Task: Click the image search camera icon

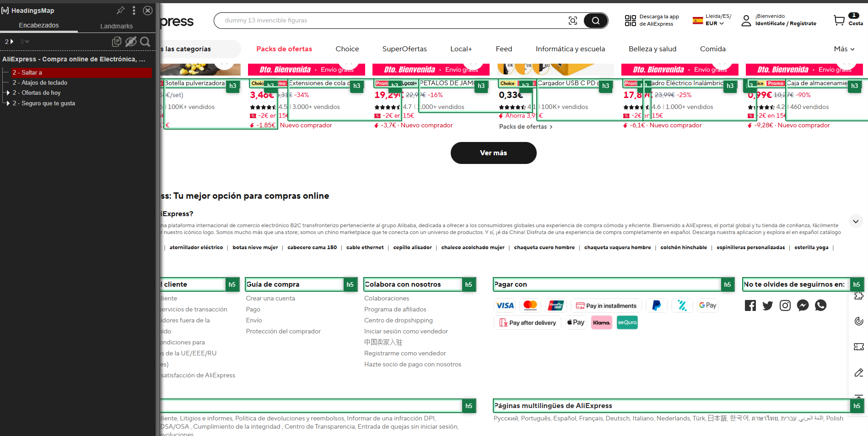Action: tap(572, 21)
